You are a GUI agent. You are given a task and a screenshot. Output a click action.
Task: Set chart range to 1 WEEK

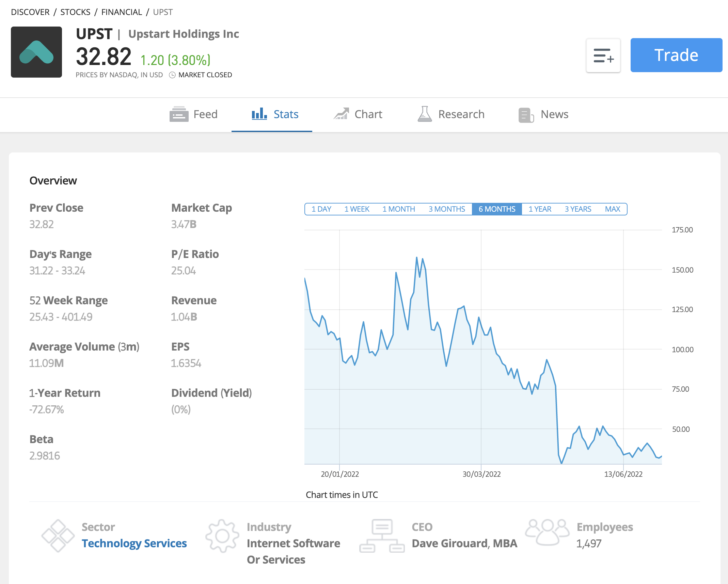[x=357, y=209]
